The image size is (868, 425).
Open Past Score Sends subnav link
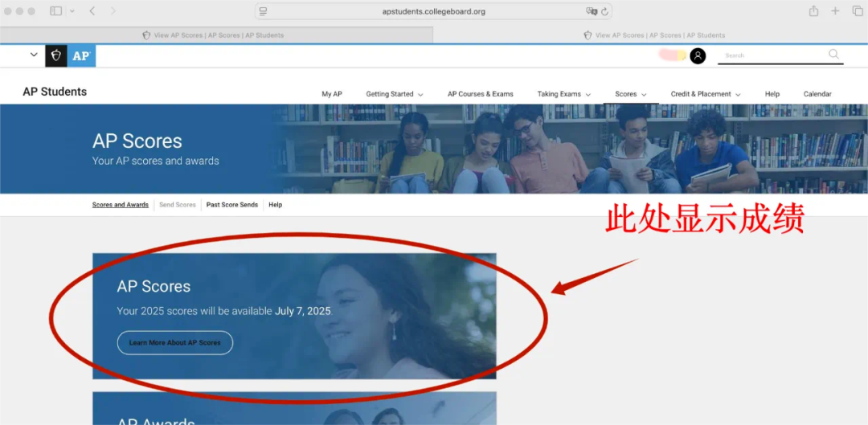click(232, 205)
